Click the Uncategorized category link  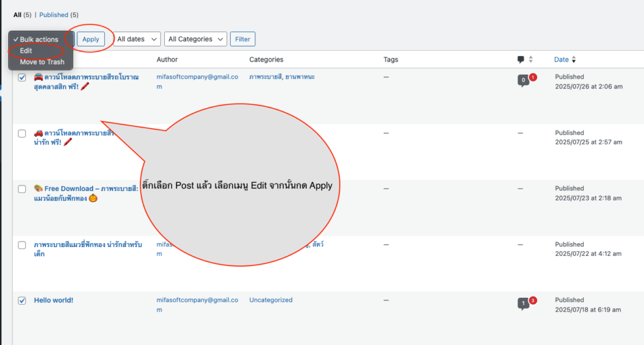pos(270,300)
